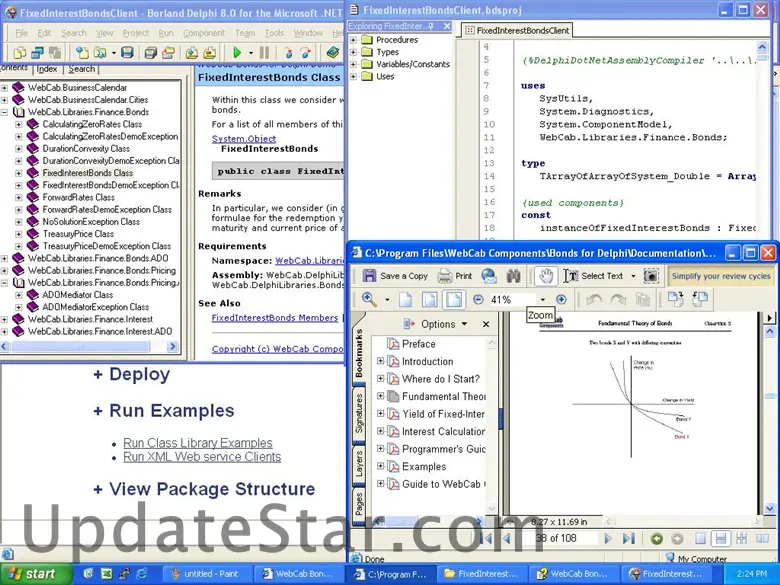
Task: Switch to Facing pages layout
Action: coord(762,538)
